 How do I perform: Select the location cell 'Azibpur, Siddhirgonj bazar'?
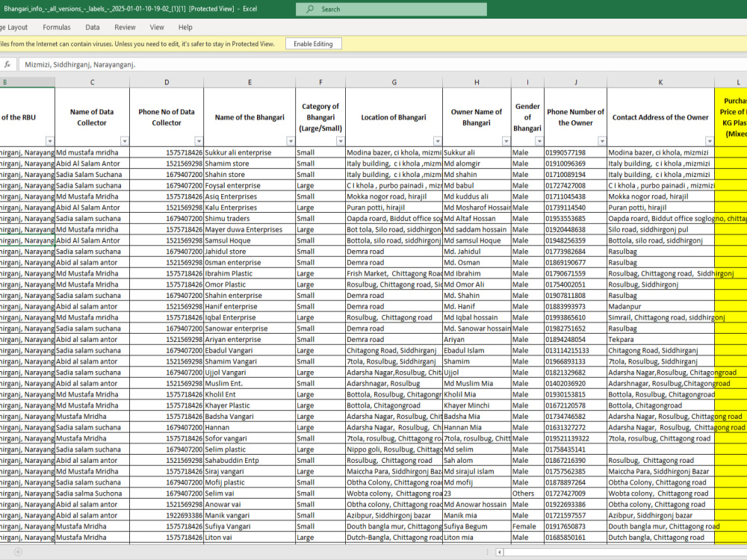[394, 515]
